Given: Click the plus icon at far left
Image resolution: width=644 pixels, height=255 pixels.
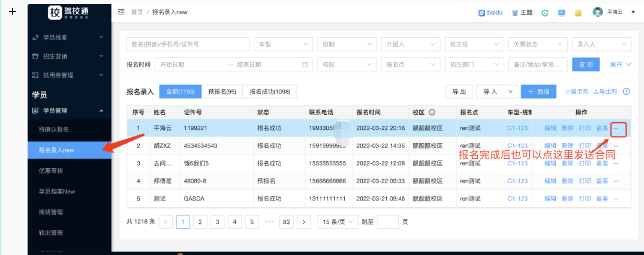Looking at the screenshot, I should 13,11.
